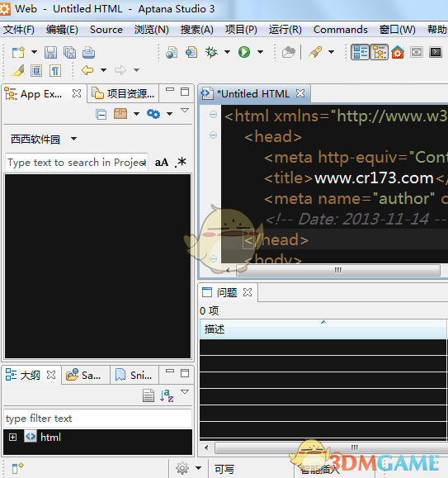Open the 文件(F) menu
Screen dimensions: 448x478
click(x=19, y=30)
